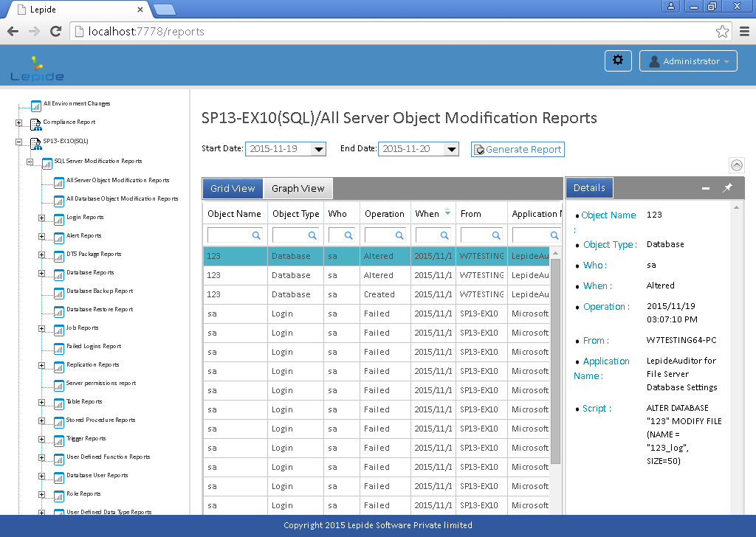Reload the page in the browser
Image resolution: width=756 pixels, height=537 pixels.
tap(56, 31)
